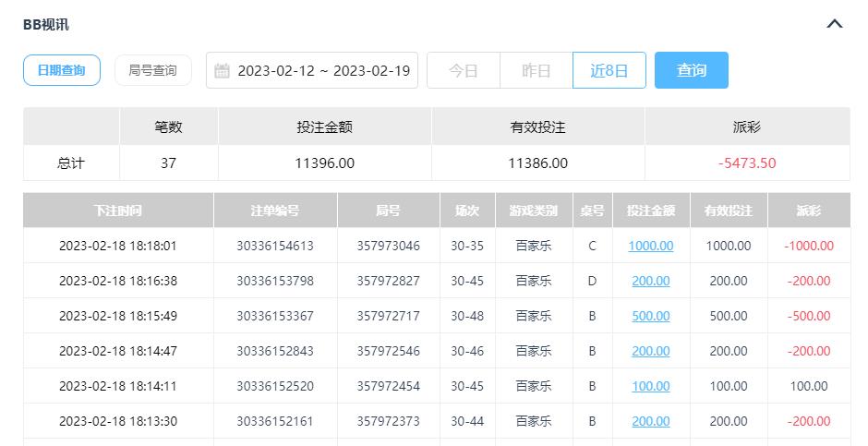Viewport: 868px width, 446px height.
Task: Switch to 局号查询 tab
Action: pyautogui.click(x=152, y=70)
